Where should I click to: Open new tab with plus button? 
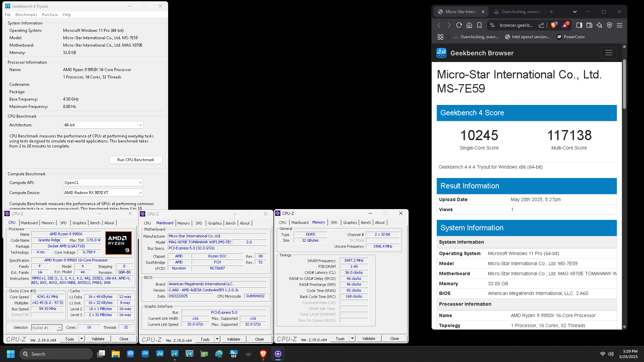click(x=551, y=12)
